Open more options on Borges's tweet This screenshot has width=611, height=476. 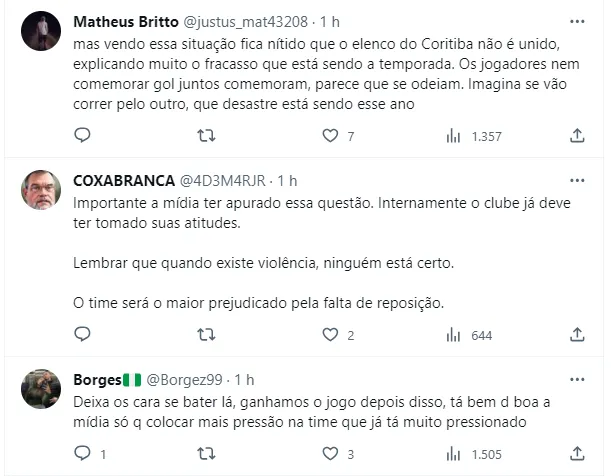(x=577, y=380)
